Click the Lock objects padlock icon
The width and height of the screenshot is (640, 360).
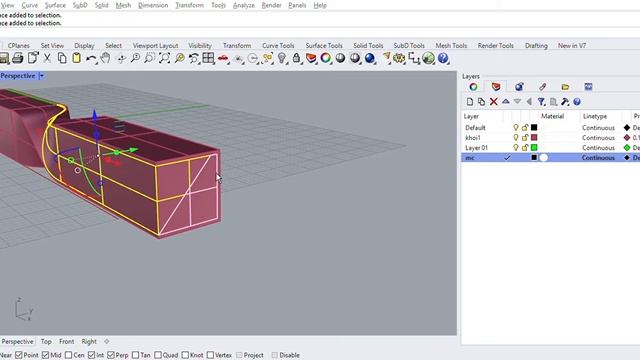point(296,58)
